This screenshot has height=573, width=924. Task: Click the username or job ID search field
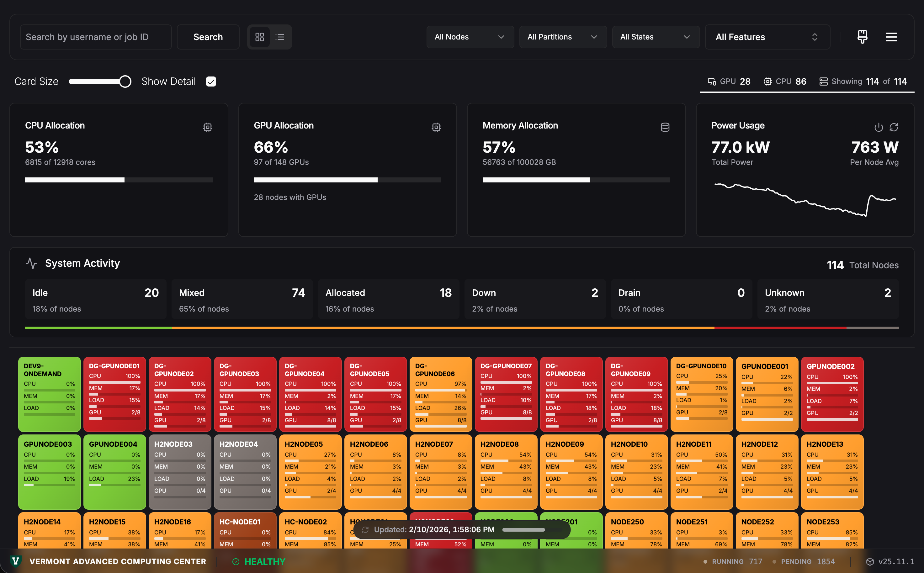click(96, 37)
